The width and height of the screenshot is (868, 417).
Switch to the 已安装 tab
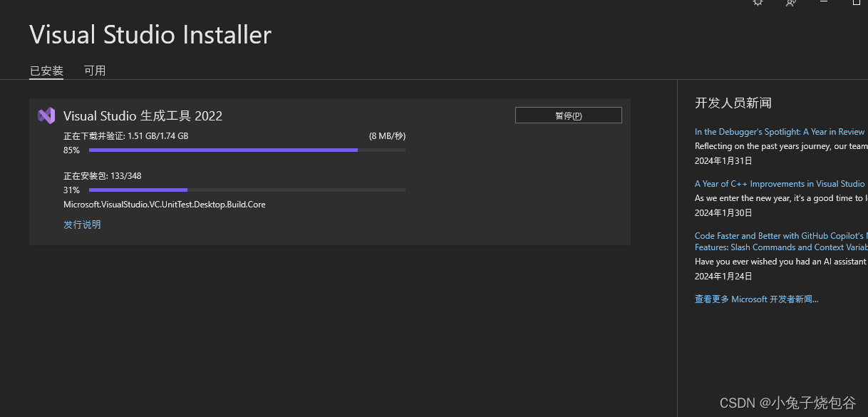46,71
